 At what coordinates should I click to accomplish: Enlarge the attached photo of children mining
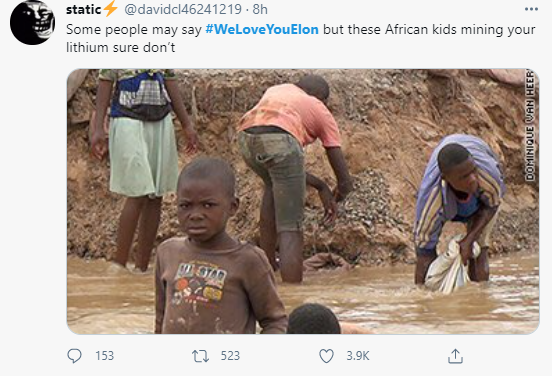pyautogui.click(x=303, y=201)
